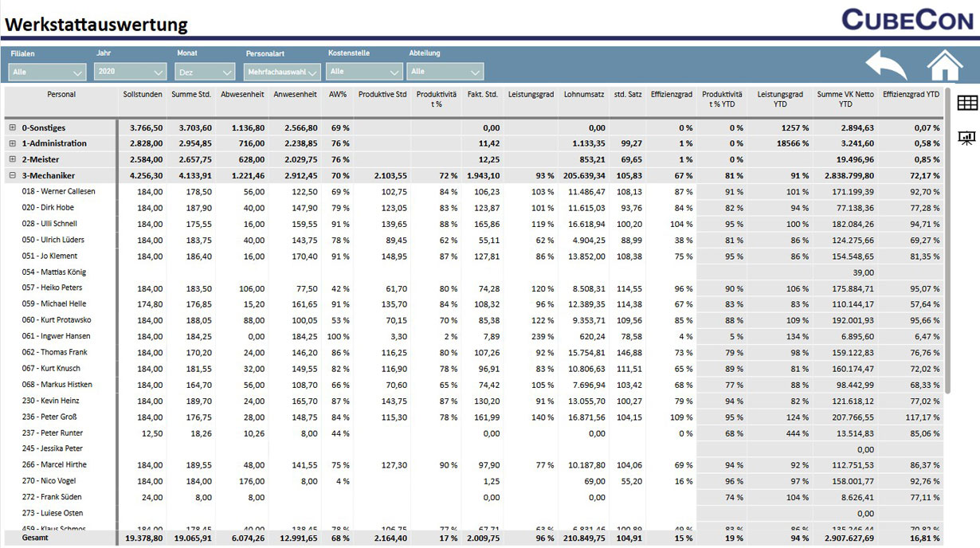This screenshot has width=980, height=548.
Task: Go to the home page icon
Action: pyautogui.click(x=944, y=65)
